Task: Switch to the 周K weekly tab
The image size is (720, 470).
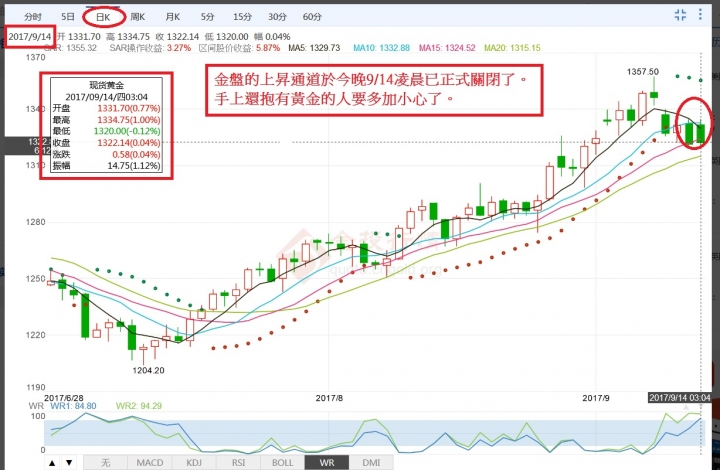Action: coord(138,17)
